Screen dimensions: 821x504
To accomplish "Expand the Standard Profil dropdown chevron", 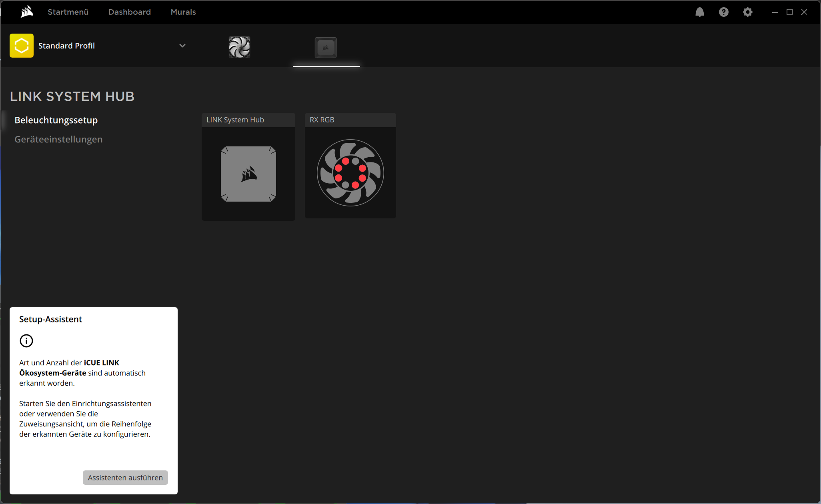I will pyautogui.click(x=182, y=46).
